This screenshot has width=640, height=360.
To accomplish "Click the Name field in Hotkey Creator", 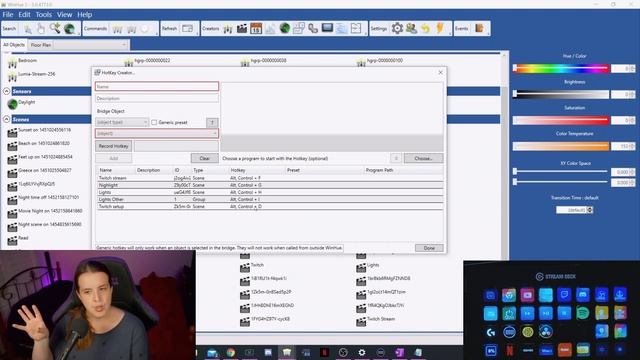I will pos(157,87).
